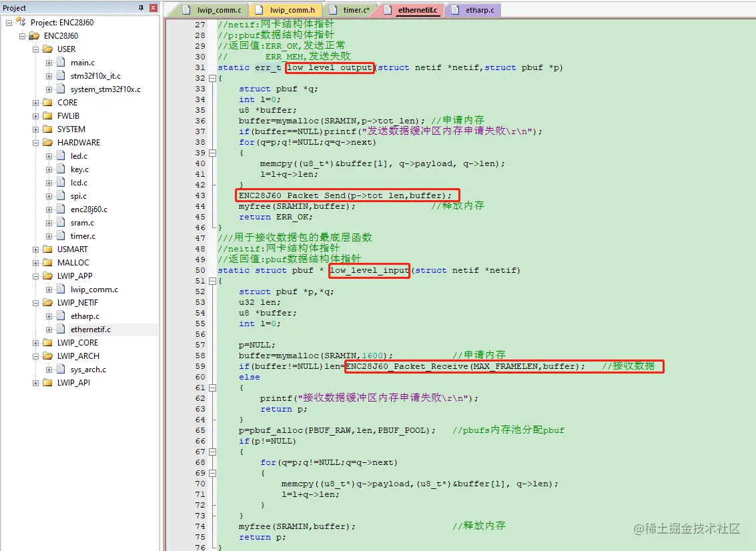
Task: Collapse function fold at line 51
Action: coord(212,281)
